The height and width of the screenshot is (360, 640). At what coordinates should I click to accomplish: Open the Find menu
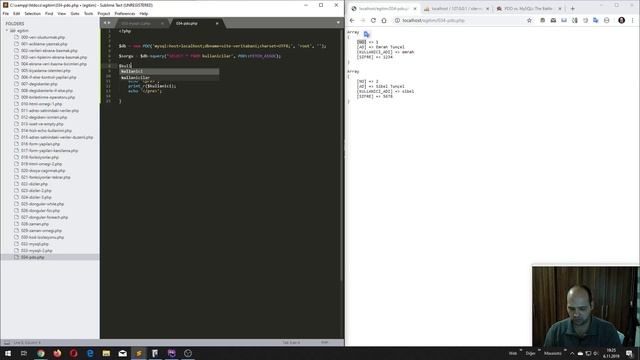click(x=49, y=13)
